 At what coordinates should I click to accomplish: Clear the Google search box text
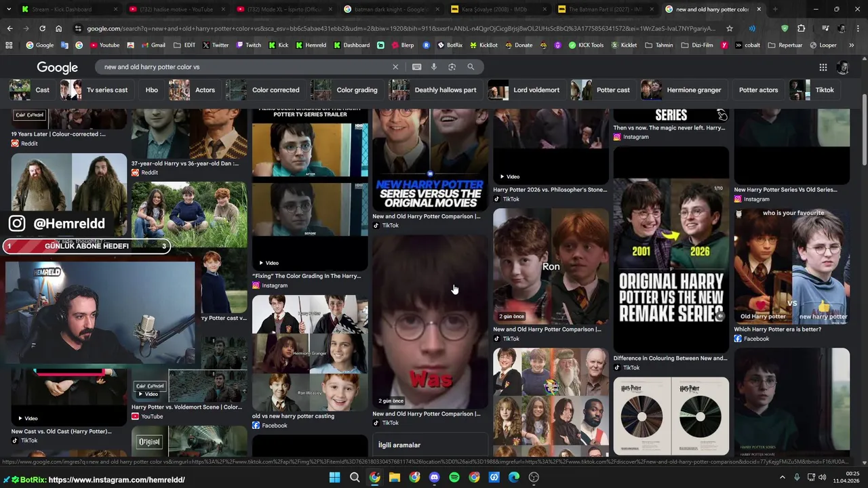pos(395,67)
